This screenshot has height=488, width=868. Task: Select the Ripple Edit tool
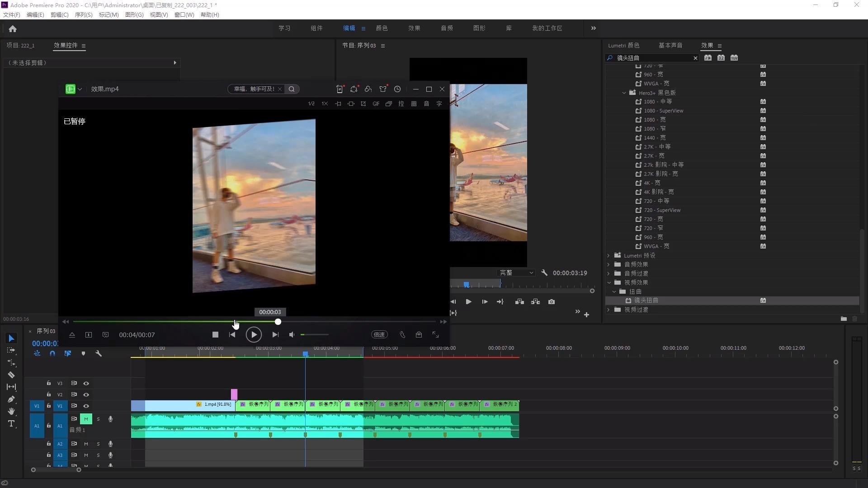[11, 363]
